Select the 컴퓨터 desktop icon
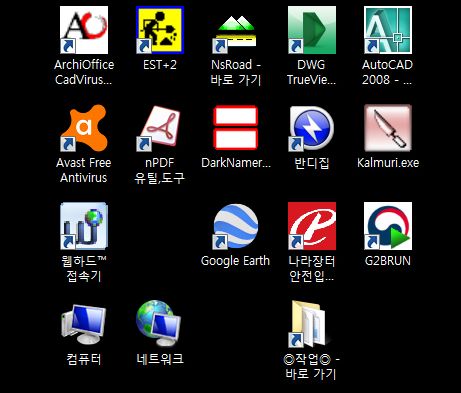Screen dimensions: 461x393 [84, 324]
